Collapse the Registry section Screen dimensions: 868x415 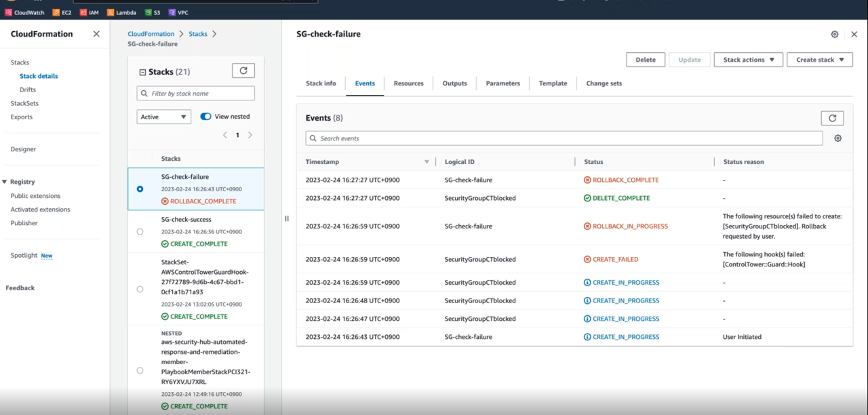[5, 182]
